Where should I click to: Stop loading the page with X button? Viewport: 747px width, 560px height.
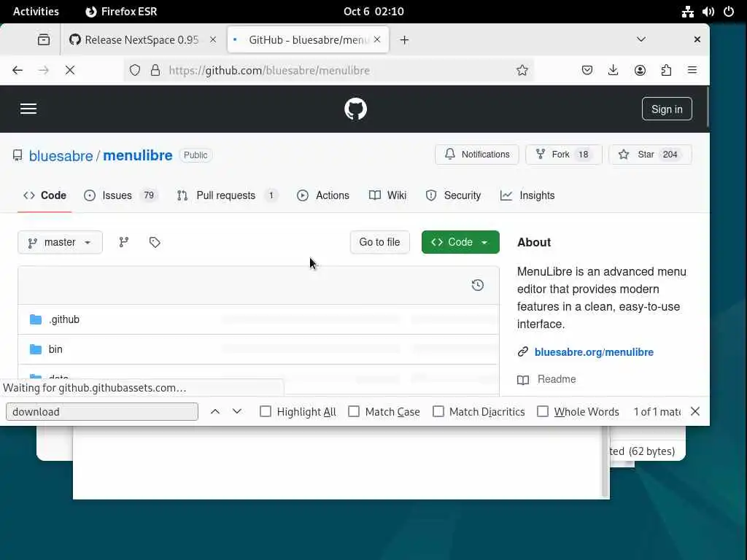(69, 71)
